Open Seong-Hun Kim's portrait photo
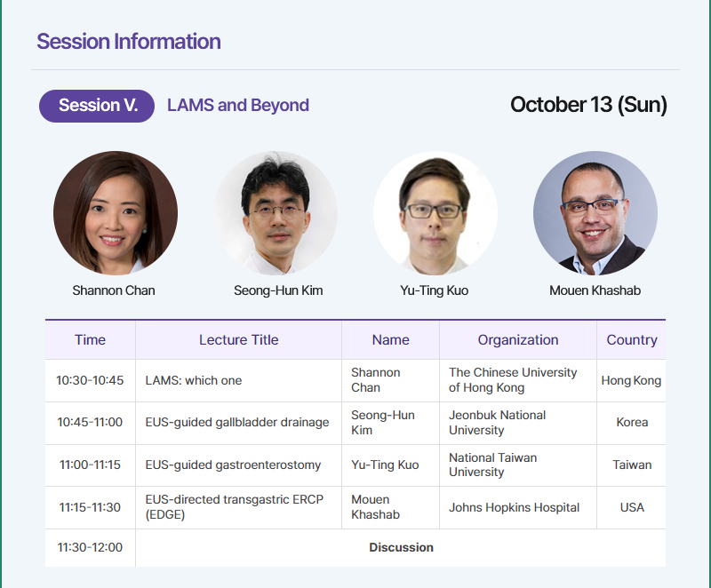 click(x=276, y=213)
